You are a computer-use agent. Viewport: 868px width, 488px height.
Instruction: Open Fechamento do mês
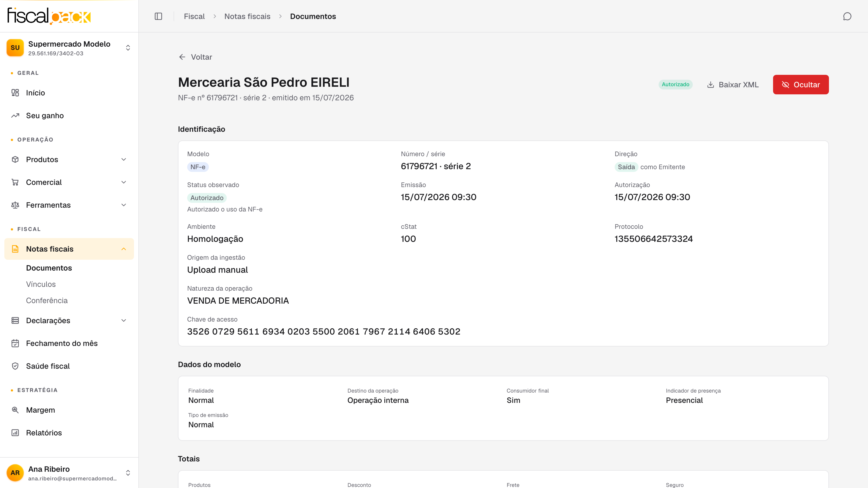coord(69,343)
